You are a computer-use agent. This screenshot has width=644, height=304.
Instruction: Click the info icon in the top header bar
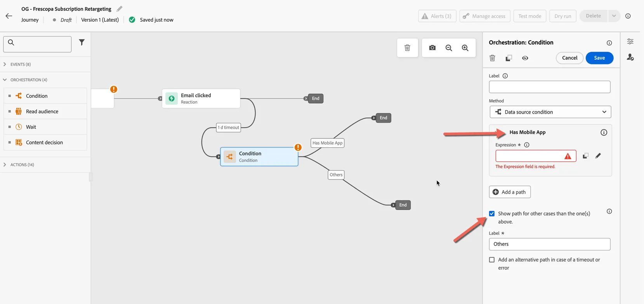[x=628, y=16]
